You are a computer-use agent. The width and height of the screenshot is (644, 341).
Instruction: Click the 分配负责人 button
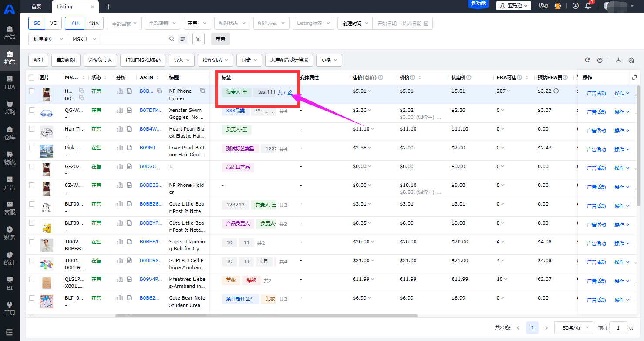click(100, 60)
